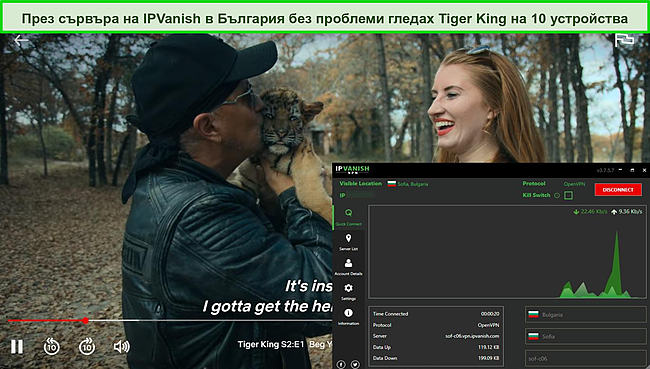Click the Kill Switch label
Viewport: 650px width, 369px height.
[536, 195]
